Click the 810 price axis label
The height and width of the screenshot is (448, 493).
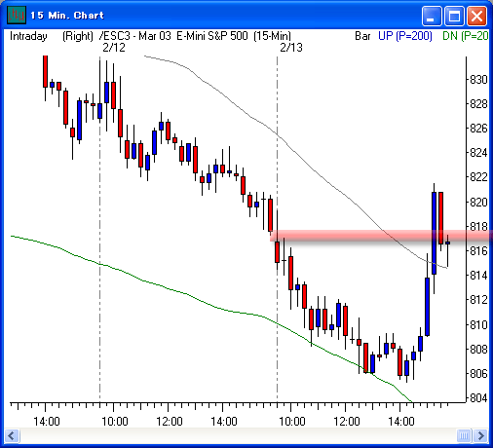point(478,324)
